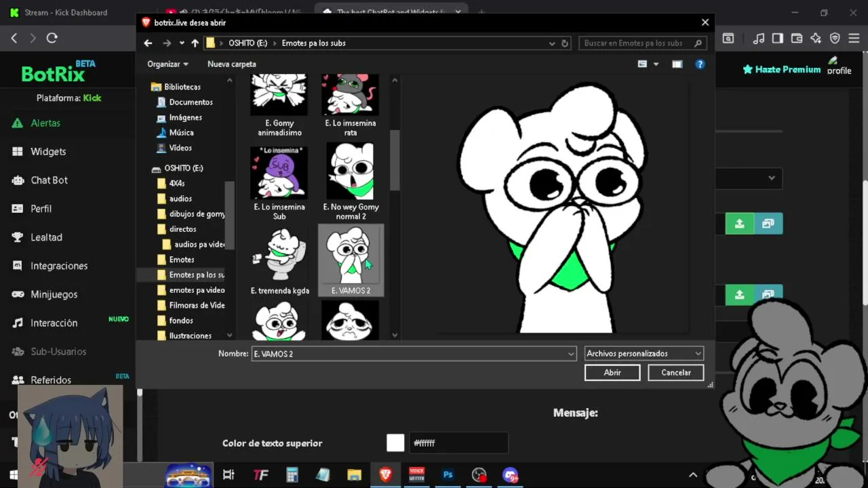This screenshot has width=868, height=488.
Task: Open the profile picture menu
Action: [839, 66]
